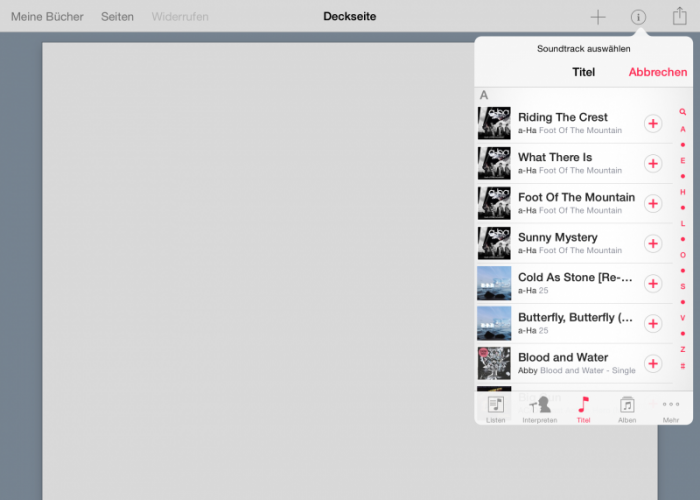The image size is (700, 500).
Task: Open the info inspector icon
Action: coord(638,17)
